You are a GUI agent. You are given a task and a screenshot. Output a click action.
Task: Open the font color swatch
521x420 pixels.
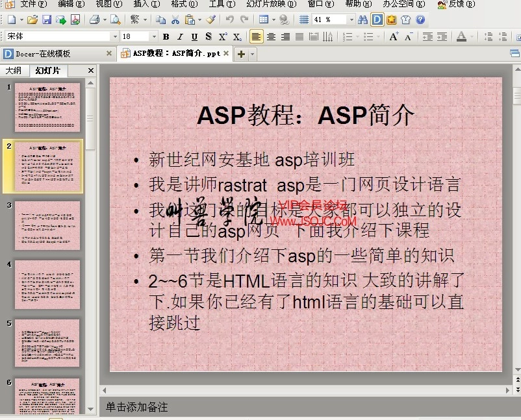pyautogui.click(x=462, y=37)
